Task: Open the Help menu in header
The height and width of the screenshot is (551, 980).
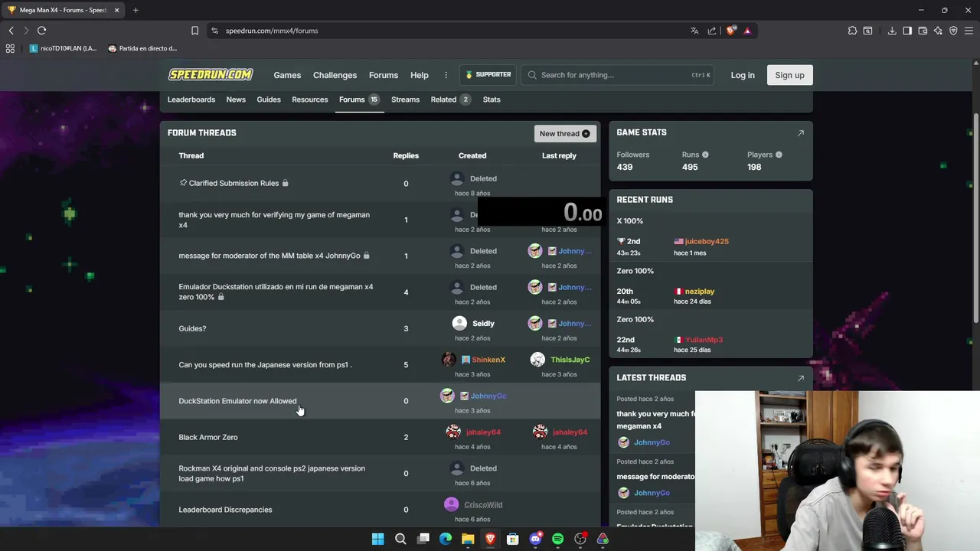Action: pos(420,75)
